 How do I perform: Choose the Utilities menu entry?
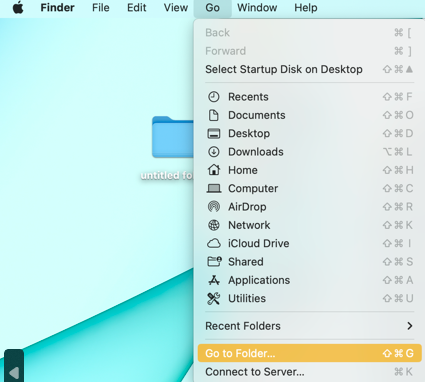309,299
